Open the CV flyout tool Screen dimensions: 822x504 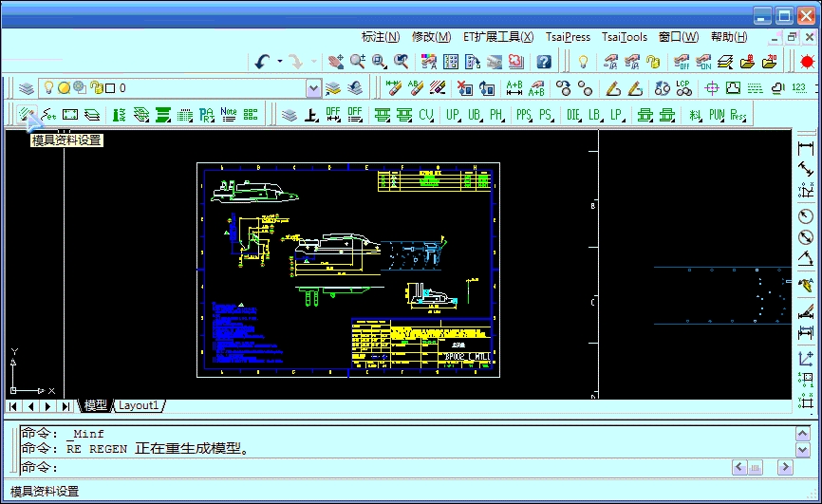point(426,114)
